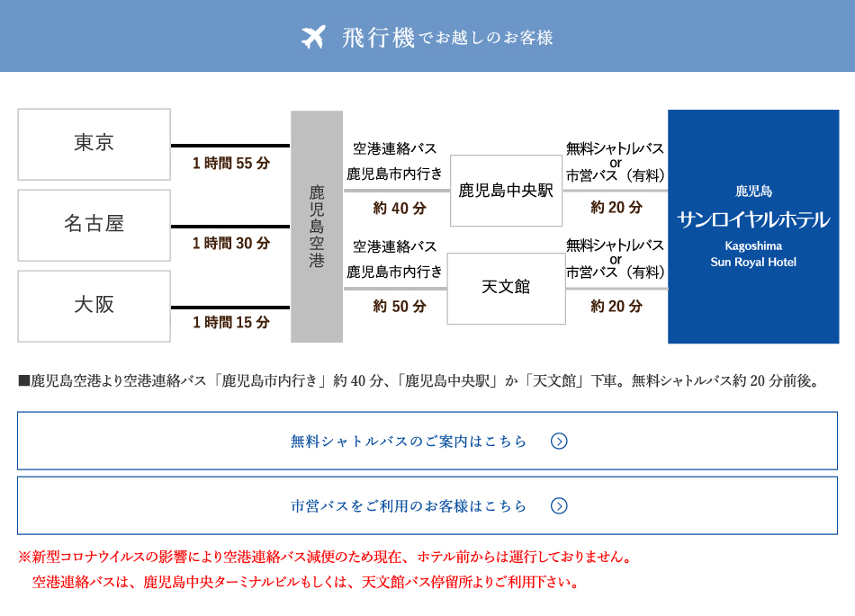Click the red 鹿児島中央ターミナルビル notice line
This screenshot has width=855, height=616.
pyautogui.click(x=305, y=582)
